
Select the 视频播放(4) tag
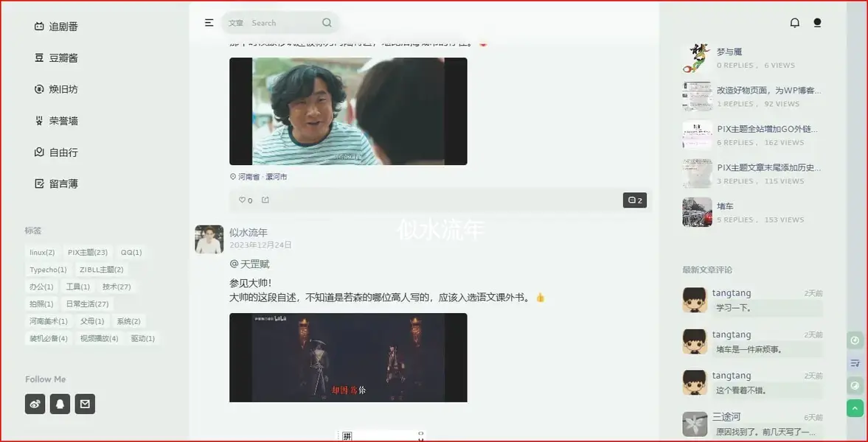tap(99, 338)
